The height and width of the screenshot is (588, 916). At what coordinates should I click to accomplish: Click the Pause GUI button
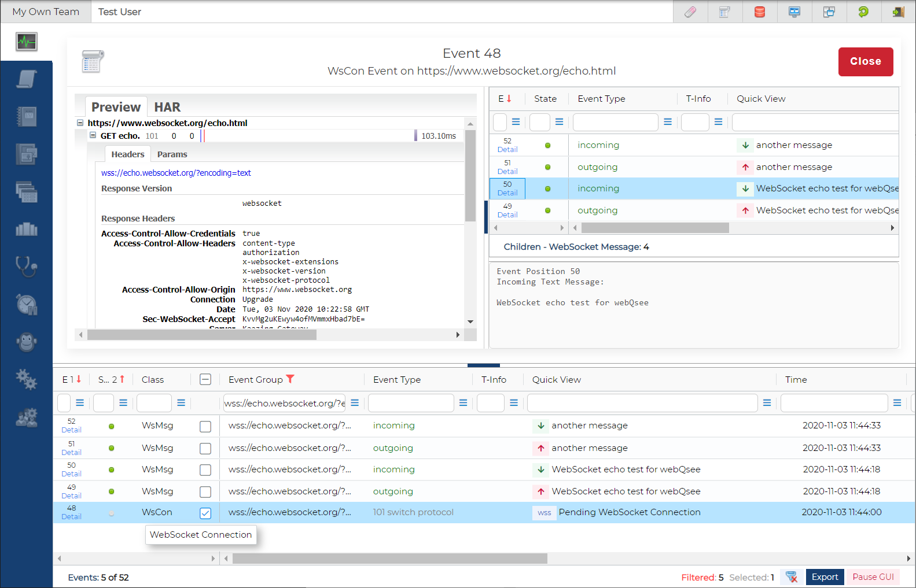click(x=873, y=577)
